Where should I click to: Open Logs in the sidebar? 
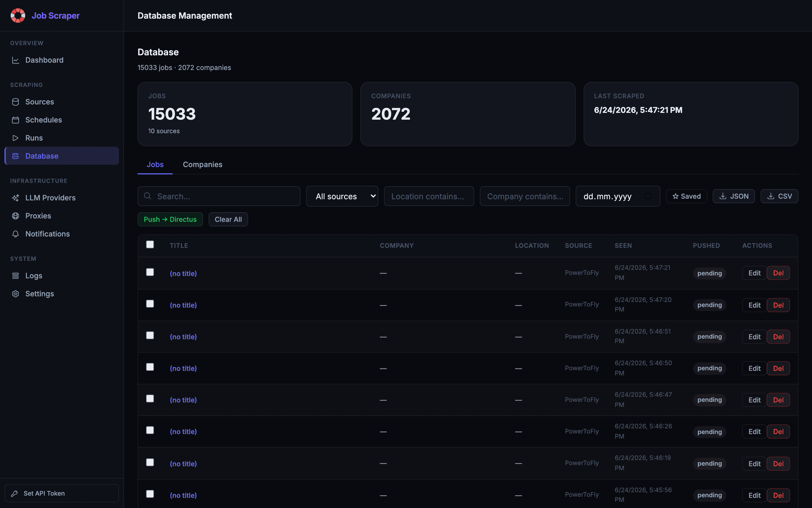coord(62,276)
